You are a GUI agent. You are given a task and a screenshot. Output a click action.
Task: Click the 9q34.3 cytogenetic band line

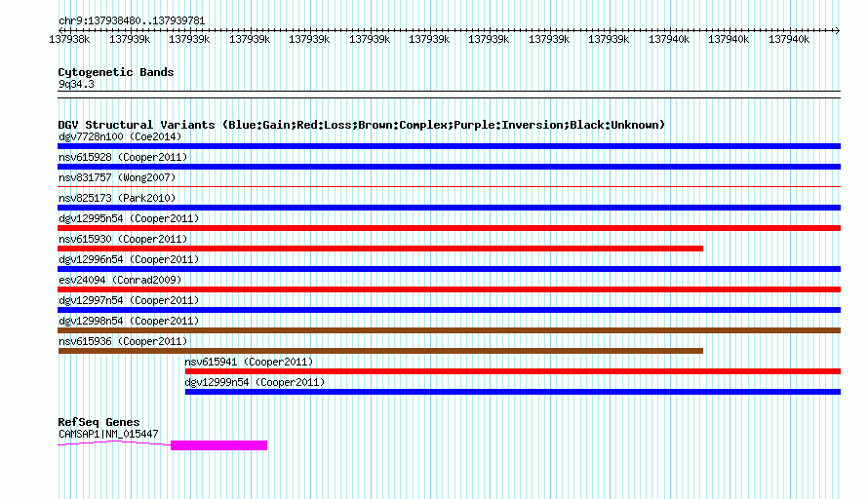click(449, 95)
